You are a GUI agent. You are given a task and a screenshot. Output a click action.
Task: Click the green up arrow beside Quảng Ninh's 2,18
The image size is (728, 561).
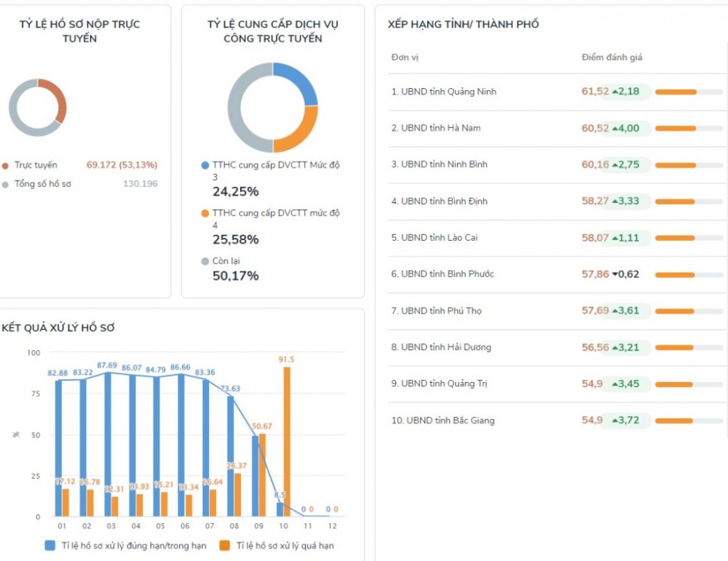[615, 92]
